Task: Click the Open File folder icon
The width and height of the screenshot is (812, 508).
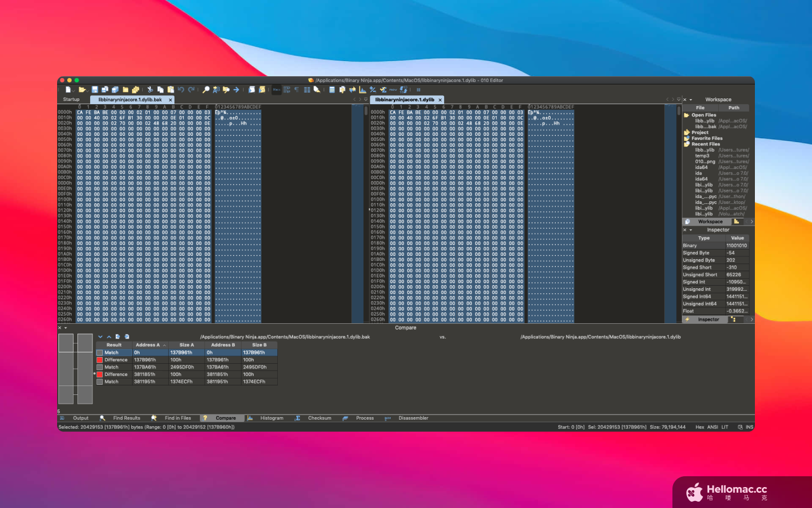Action: [x=81, y=90]
